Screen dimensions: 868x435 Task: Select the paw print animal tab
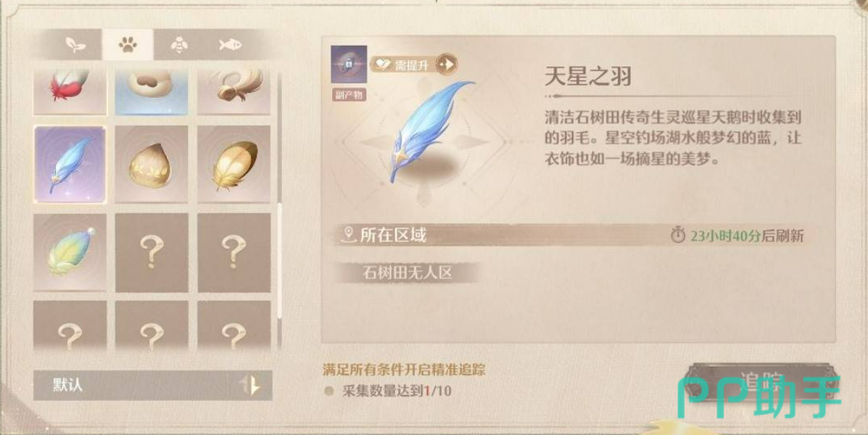tap(128, 45)
